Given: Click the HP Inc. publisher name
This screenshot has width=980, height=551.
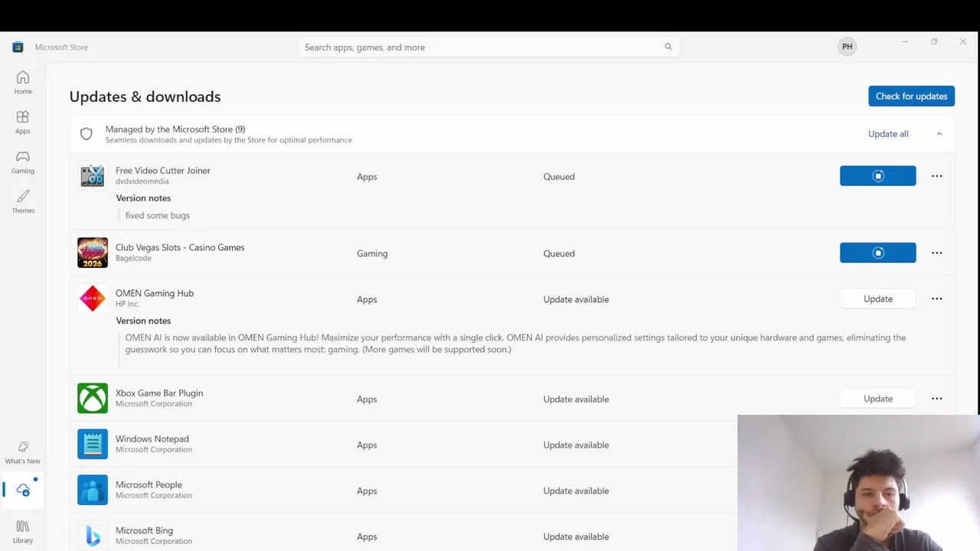Looking at the screenshot, I should tap(127, 304).
